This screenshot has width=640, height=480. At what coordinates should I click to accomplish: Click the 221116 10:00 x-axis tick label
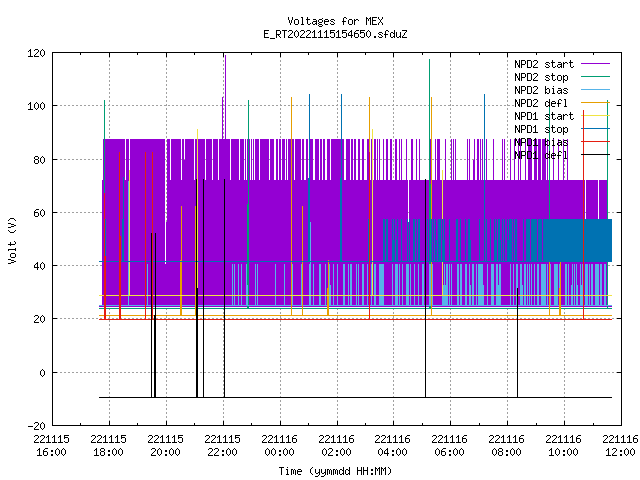(x=564, y=446)
